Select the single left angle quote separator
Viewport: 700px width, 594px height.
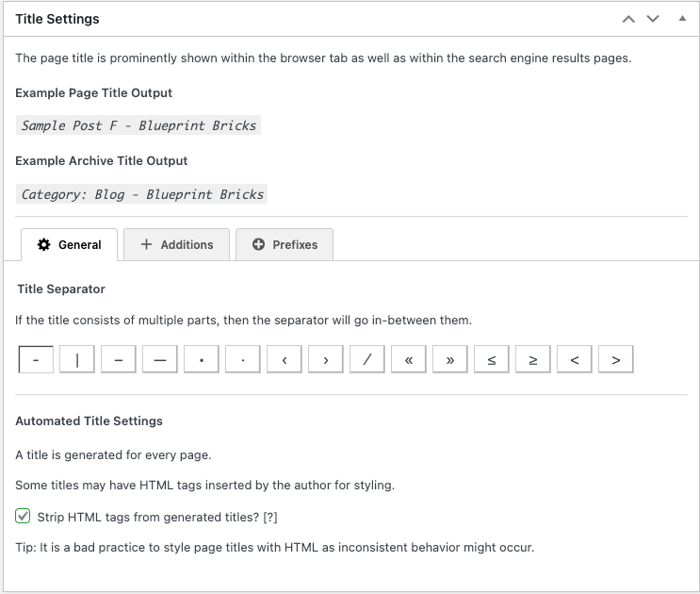coord(285,359)
